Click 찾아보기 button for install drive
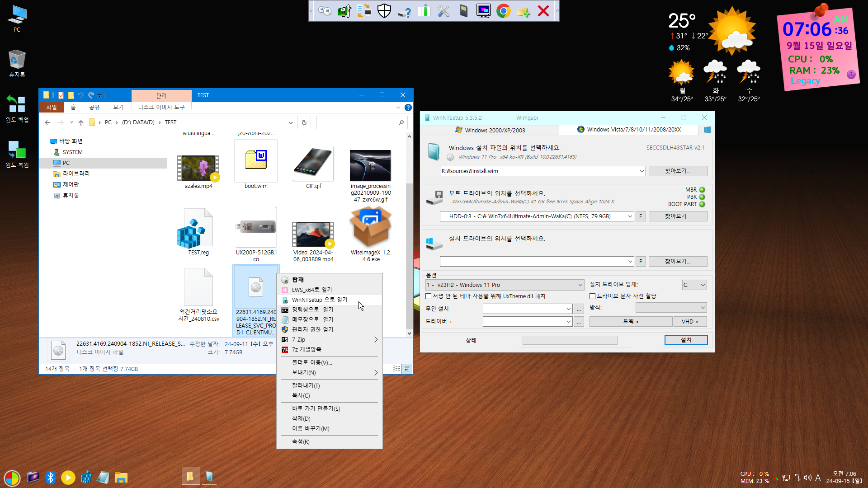The width and height of the screenshot is (868, 488). (x=678, y=262)
